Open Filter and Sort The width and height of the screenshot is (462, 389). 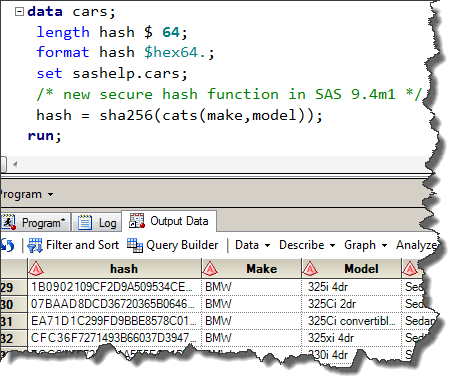pyautogui.click(x=73, y=245)
